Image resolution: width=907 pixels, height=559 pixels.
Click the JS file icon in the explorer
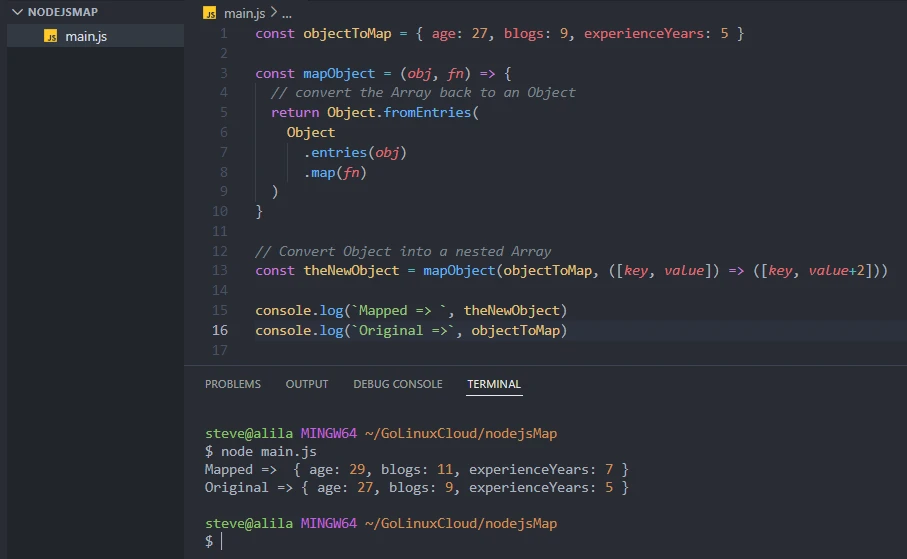pyautogui.click(x=51, y=36)
